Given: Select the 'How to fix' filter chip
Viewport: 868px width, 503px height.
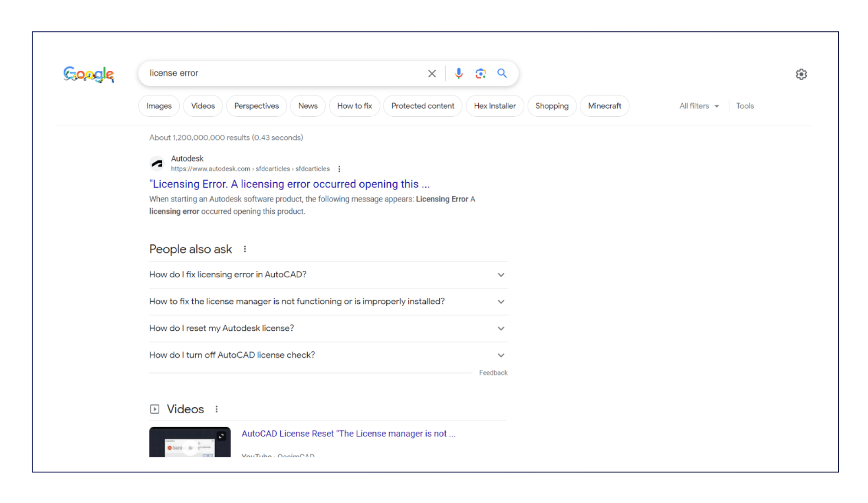Looking at the screenshot, I should tap(354, 105).
